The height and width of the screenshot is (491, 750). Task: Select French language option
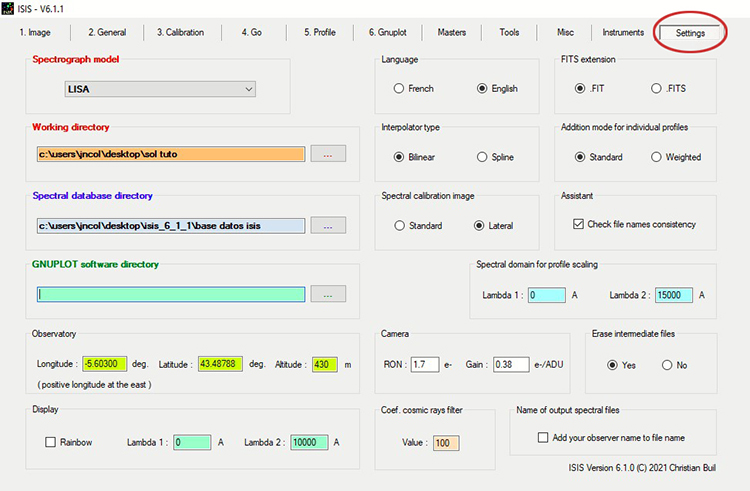click(399, 89)
